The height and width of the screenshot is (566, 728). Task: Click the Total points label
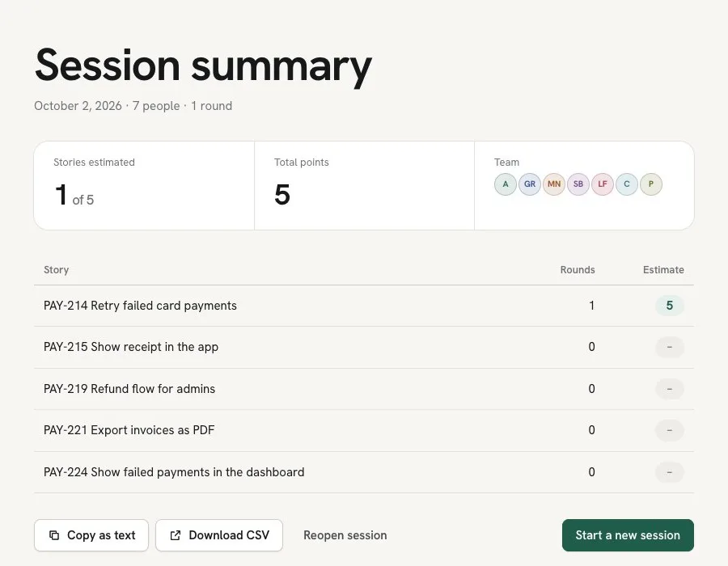302,163
